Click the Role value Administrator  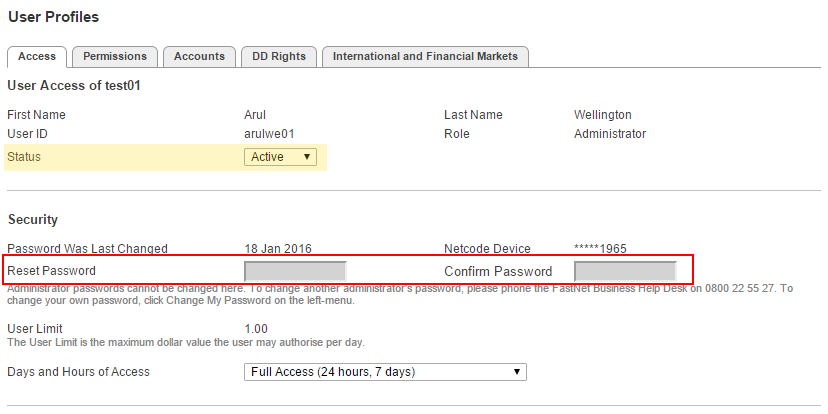click(609, 134)
